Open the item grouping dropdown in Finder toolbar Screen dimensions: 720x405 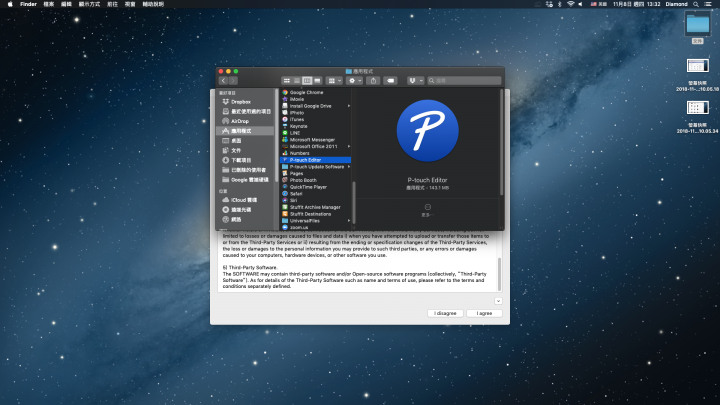[x=334, y=81]
